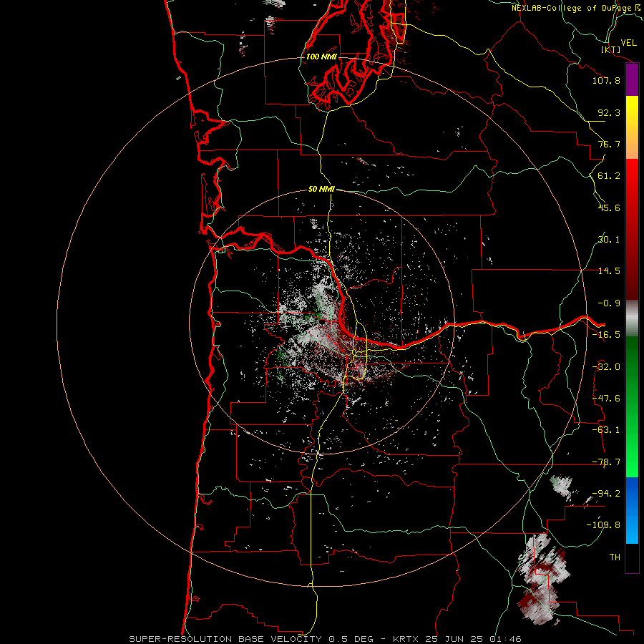Select the 14.5 velocity scale value
644x644 pixels.
[x=609, y=271]
